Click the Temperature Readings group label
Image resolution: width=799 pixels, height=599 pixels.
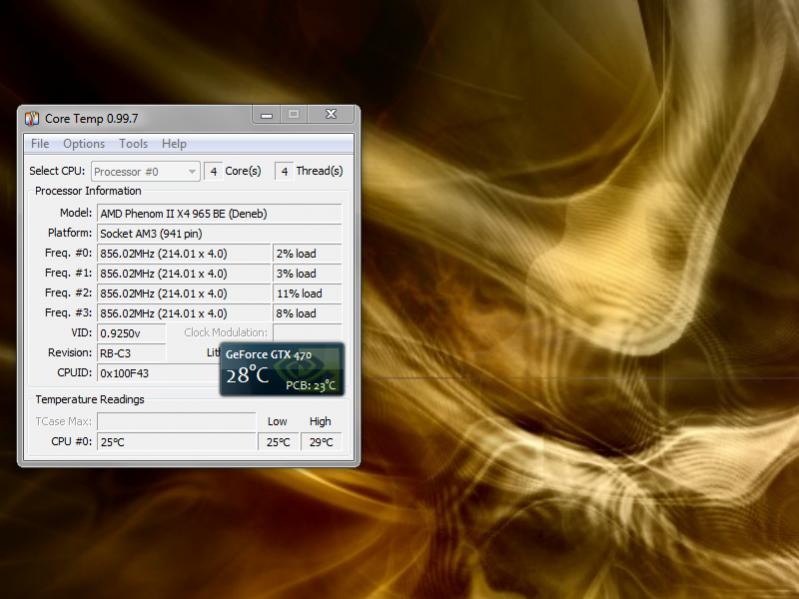pyautogui.click(x=90, y=399)
